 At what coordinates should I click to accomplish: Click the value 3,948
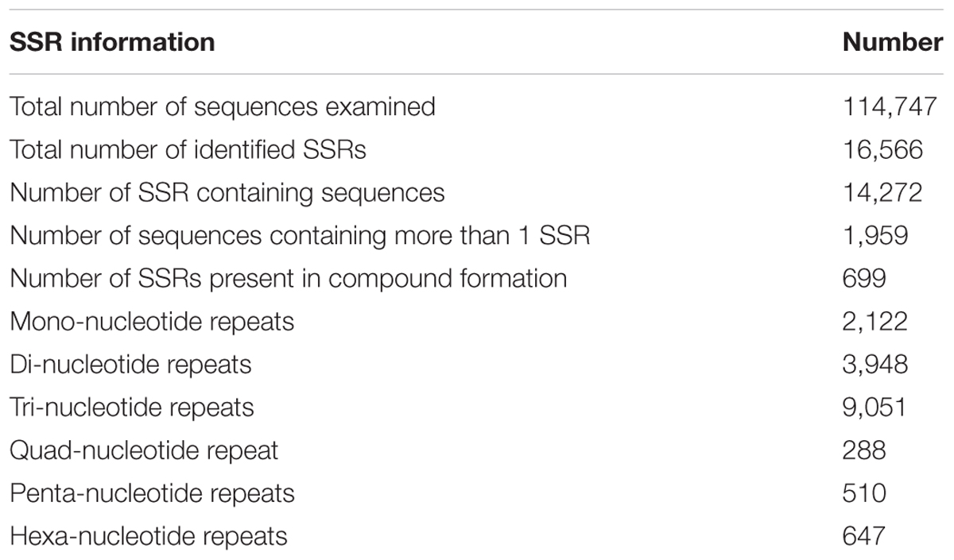tap(875, 364)
